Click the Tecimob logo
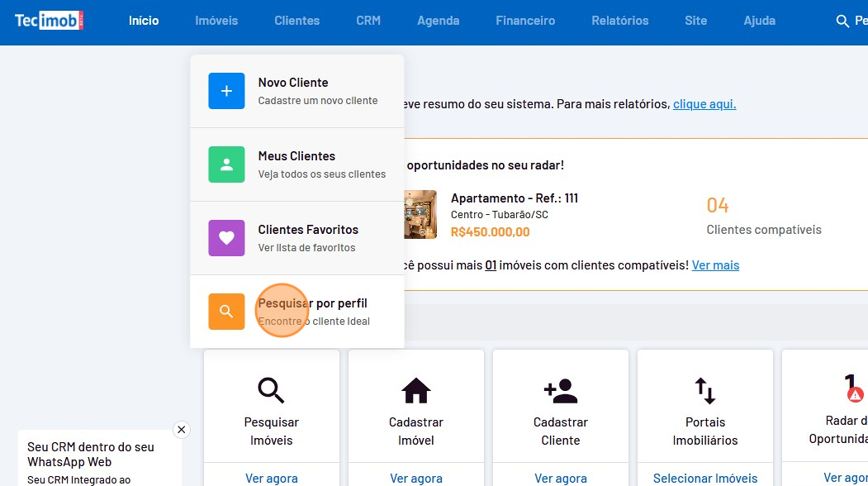The image size is (868, 486). click(x=49, y=21)
